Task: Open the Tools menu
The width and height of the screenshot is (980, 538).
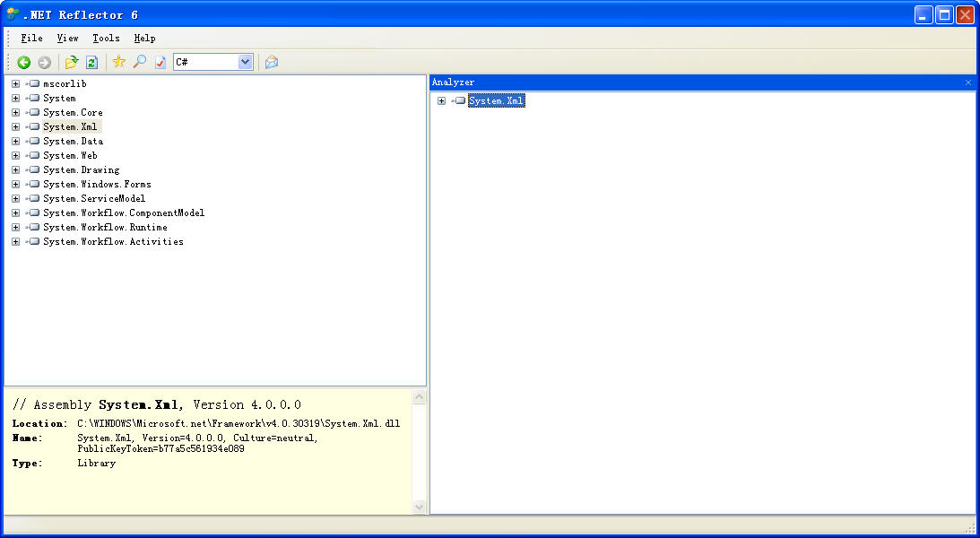Action: point(106,39)
